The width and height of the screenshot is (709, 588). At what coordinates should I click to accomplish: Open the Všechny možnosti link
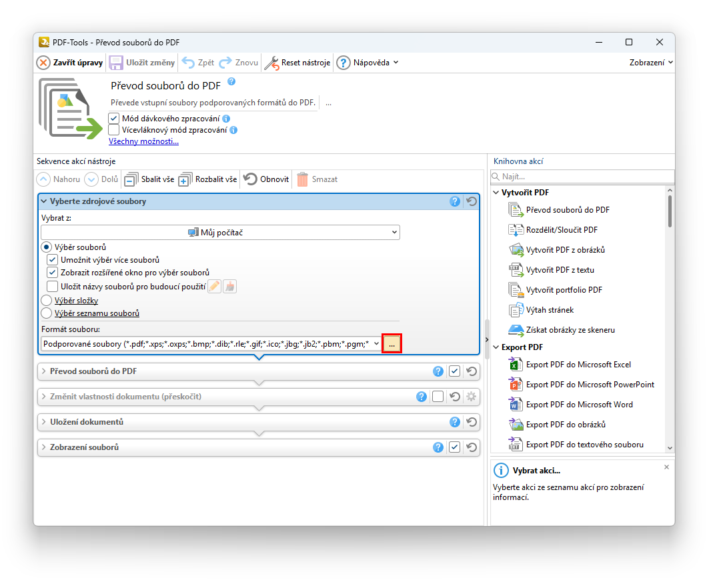tap(144, 141)
